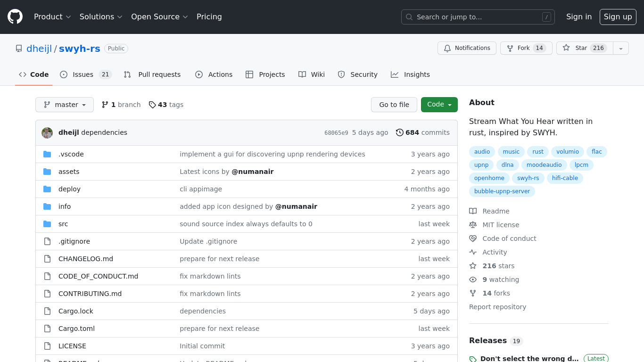This screenshot has height=362, width=644.
Task: Click the Sign up button
Action: [x=618, y=17]
